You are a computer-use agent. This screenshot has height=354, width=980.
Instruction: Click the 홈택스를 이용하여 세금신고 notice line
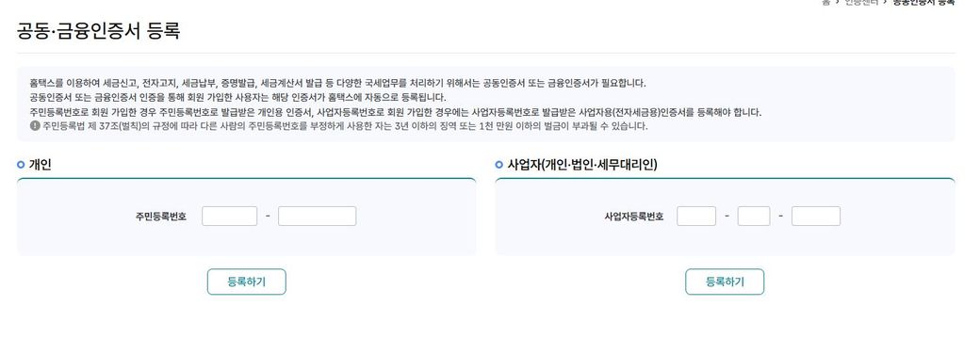(x=338, y=83)
